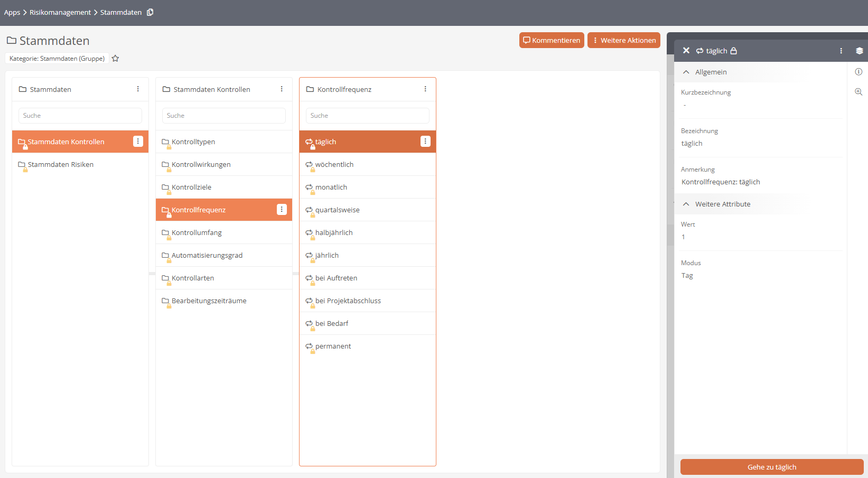The height and width of the screenshot is (478, 868).
Task: Open Weitere Aktionen dropdown menu
Action: coord(623,40)
